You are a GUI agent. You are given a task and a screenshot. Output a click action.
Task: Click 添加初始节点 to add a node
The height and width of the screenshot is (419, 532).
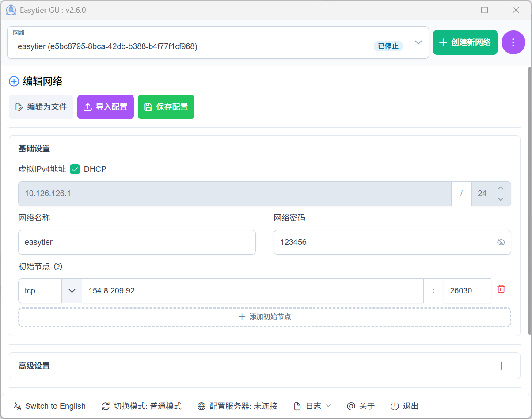point(265,317)
